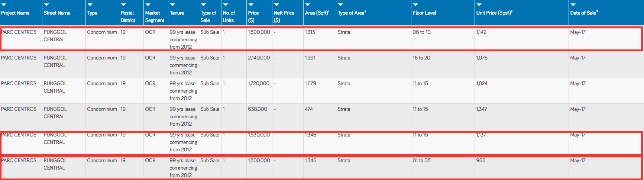The height and width of the screenshot is (180, 644).
Task: Click the 1,530,000 price cell
Action: pos(259,135)
